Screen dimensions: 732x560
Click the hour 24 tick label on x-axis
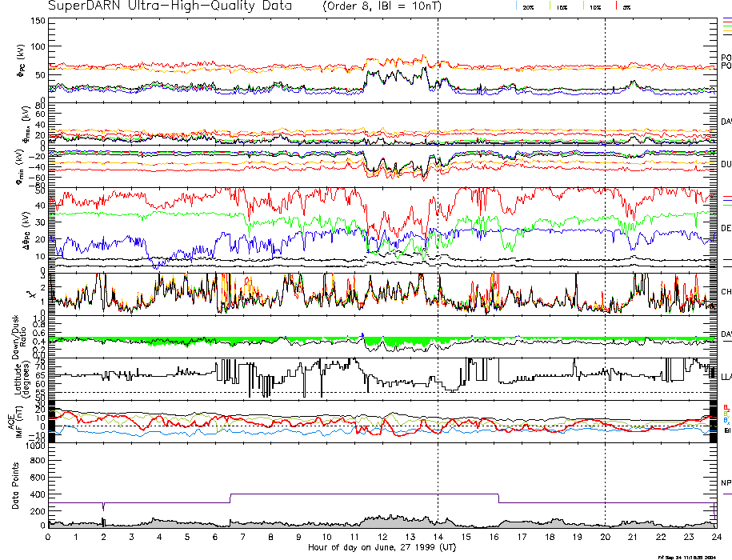click(x=716, y=538)
